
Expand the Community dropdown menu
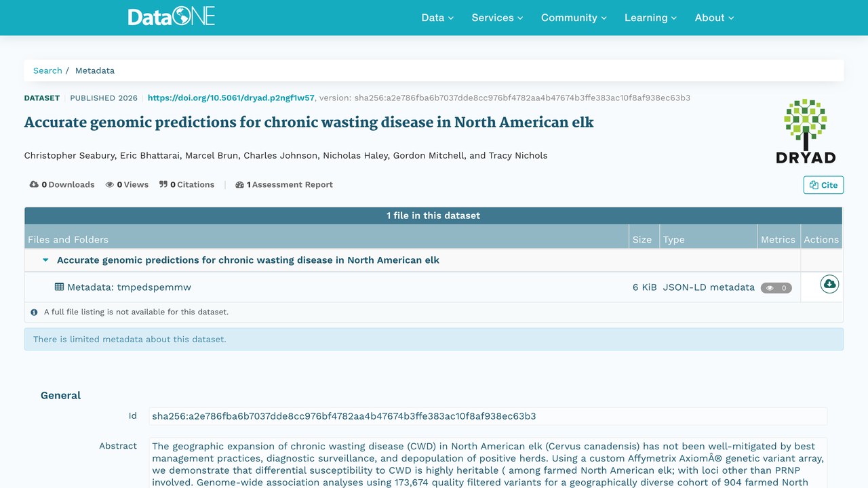click(574, 18)
